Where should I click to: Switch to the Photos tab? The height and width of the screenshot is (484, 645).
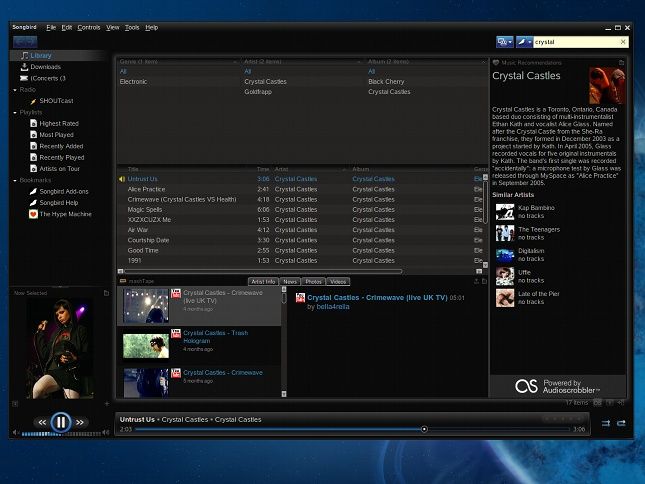[x=313, y=282]
